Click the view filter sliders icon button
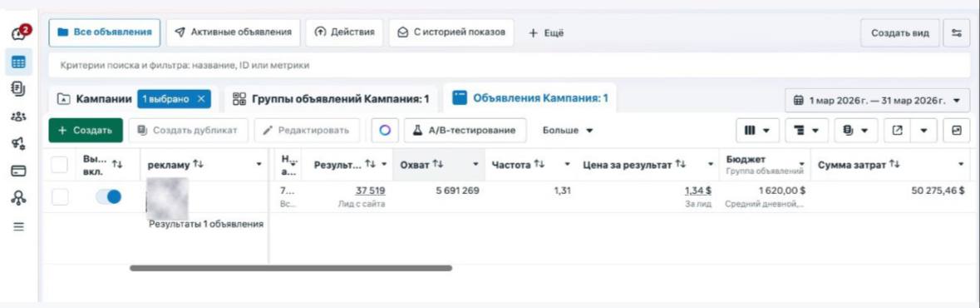Screen dimensions: 980x308 tap(956, 33)
